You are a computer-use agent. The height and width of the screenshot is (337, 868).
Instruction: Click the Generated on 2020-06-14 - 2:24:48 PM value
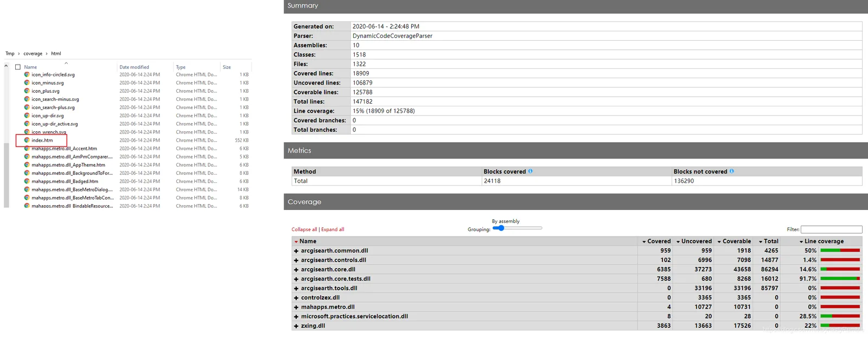pyautogui.click(x=386, y=26)
